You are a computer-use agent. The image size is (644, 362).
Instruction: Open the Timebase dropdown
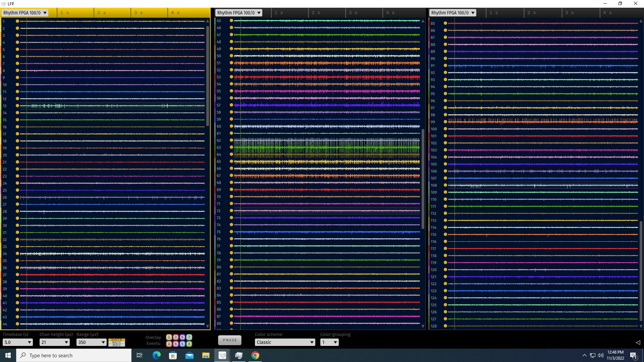[x=17, y=342]
